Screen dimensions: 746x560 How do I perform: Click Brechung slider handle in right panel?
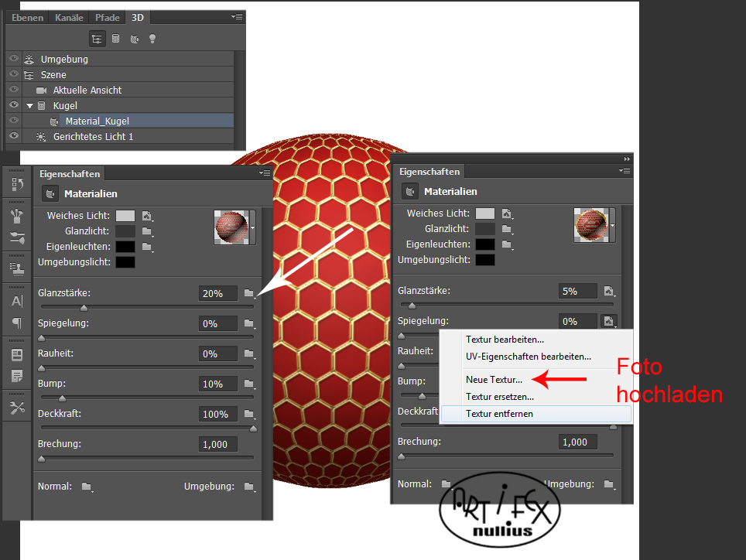[401, 456]
